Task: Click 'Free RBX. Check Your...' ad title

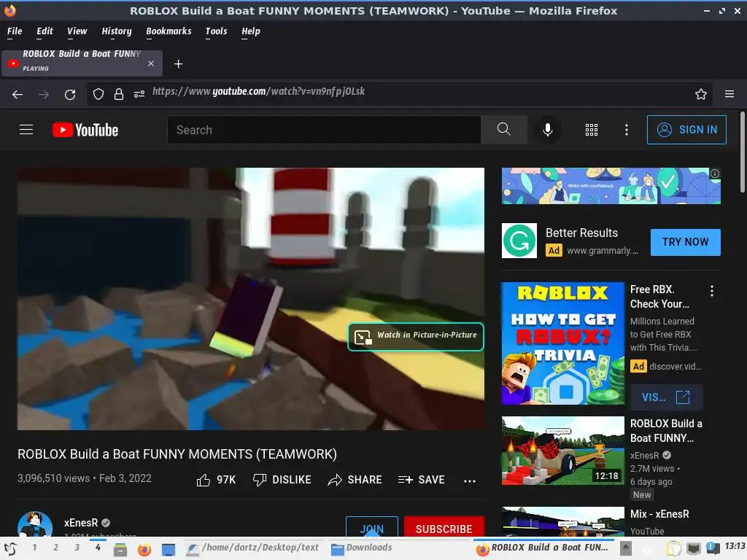Action: click(659, 297)
